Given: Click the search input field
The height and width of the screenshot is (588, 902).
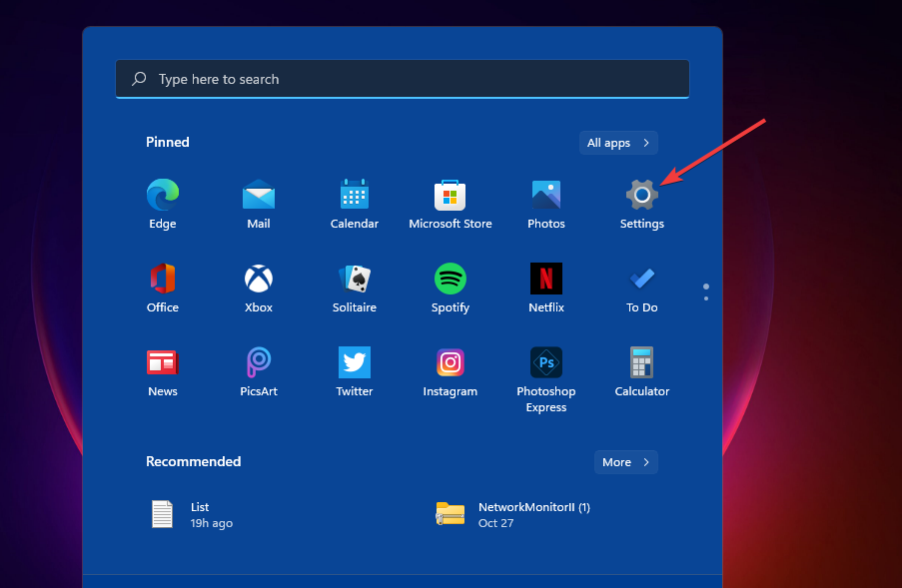Looking at the screenshot, I should click(x=402, y=79).
